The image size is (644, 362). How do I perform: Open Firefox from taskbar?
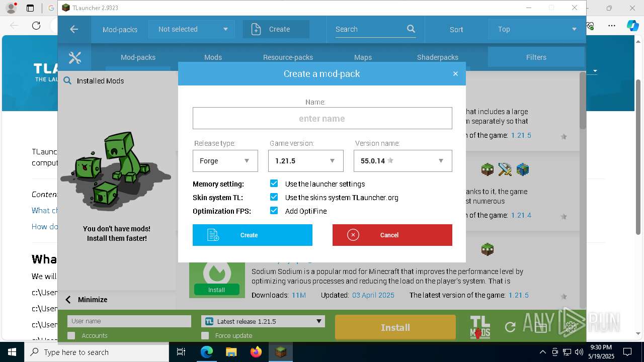256,352
